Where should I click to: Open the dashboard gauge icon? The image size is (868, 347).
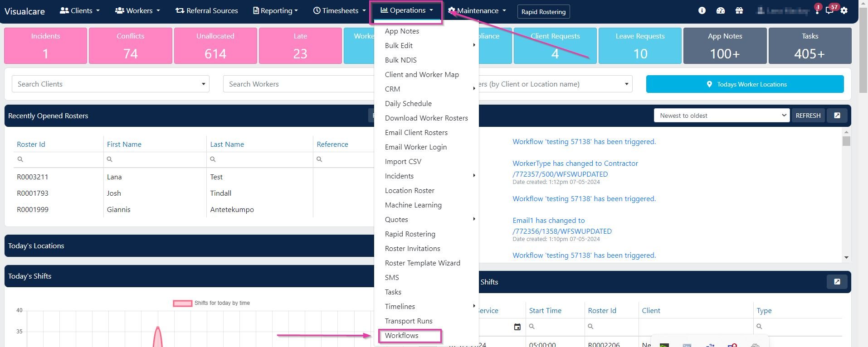721,10
